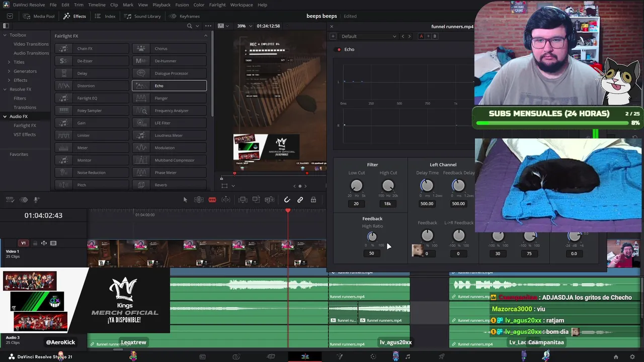
Task: Switch to the Fusion page icon
Action: [340, 357]
